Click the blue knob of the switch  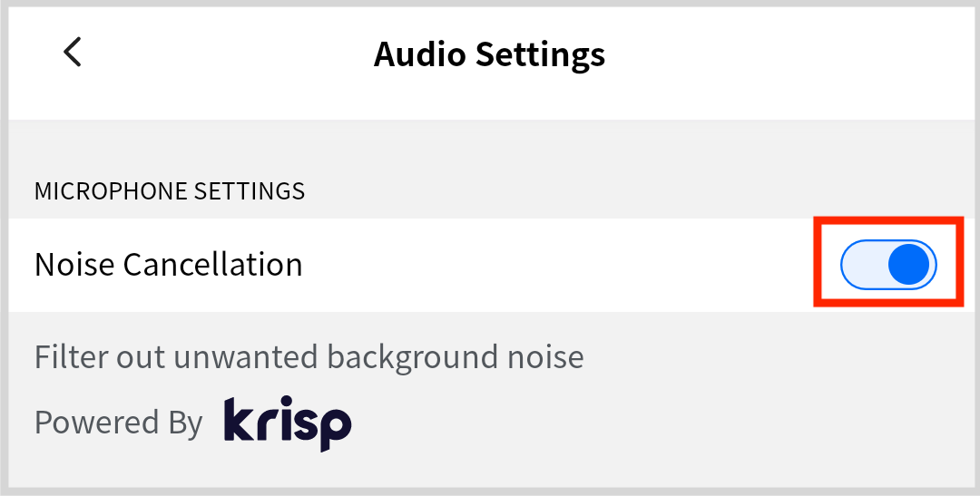pos(908,265)
